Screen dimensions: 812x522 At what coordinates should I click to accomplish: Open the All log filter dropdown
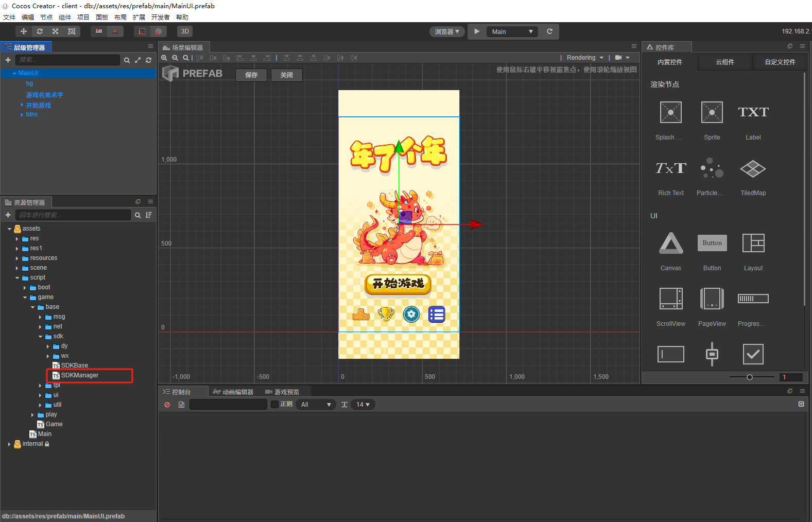tap(316, 405)
